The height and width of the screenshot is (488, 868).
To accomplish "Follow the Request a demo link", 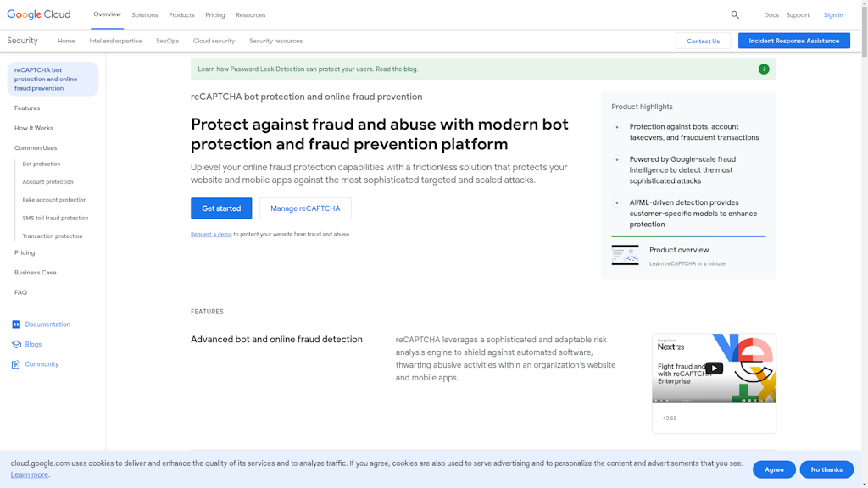I will [x=211, y=235].
